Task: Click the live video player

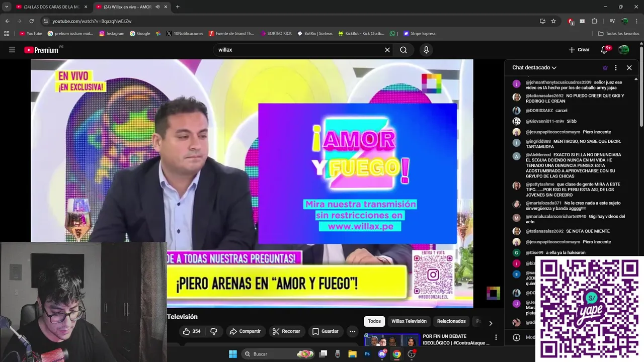Action: pos(252,184)
